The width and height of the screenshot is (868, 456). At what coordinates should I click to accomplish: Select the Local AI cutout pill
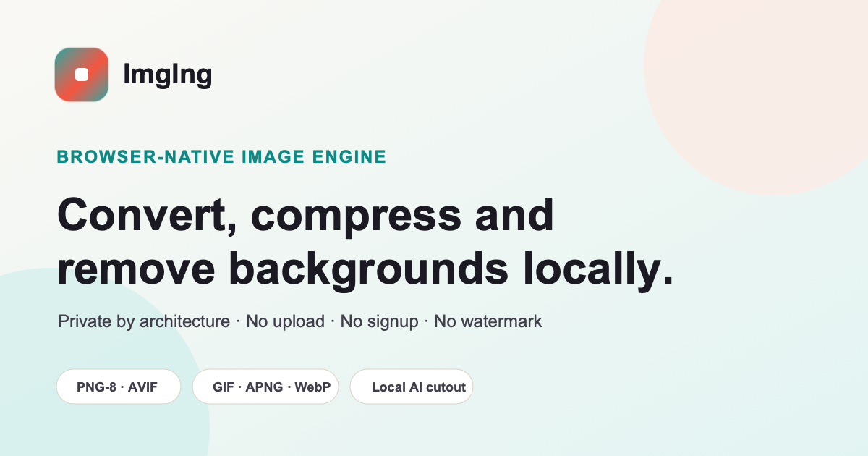coord(412,387)
